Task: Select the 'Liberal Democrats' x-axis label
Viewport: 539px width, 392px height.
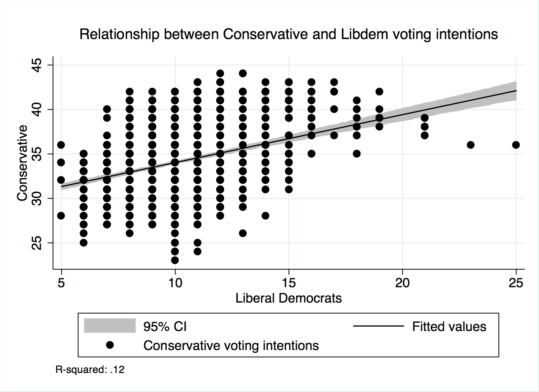Action: [288, 298]
